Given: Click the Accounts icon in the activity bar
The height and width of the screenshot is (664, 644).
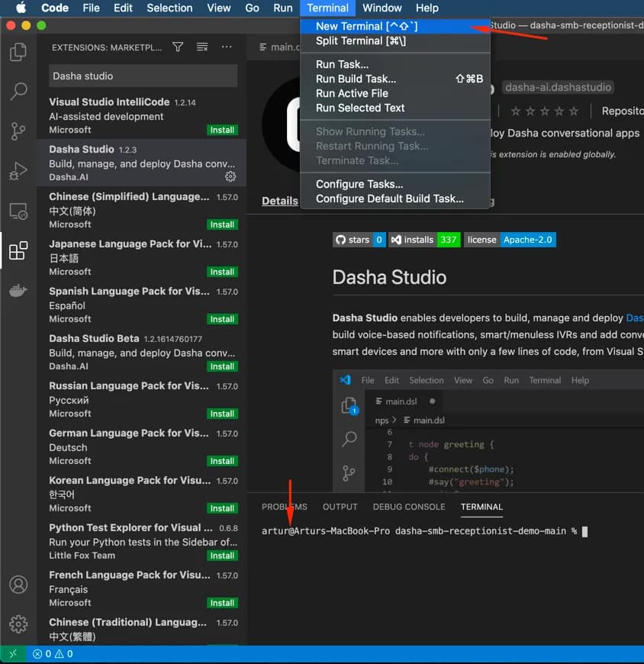Looking at the screenshot, I should (18, 585).
